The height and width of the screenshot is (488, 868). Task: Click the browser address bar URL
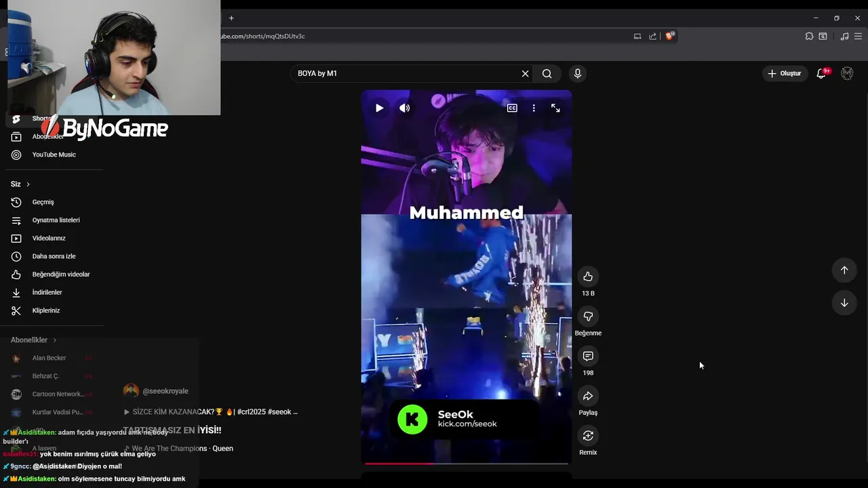pos(263,36)
